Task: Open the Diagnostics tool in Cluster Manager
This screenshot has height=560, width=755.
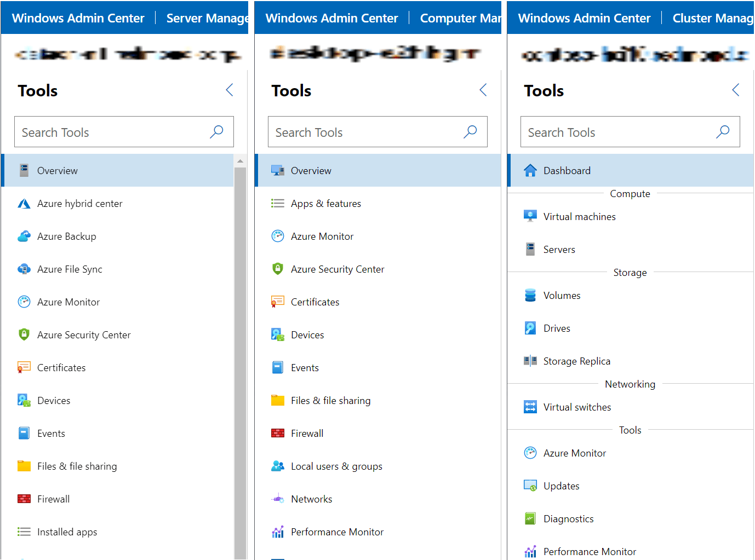Action: 568,518
